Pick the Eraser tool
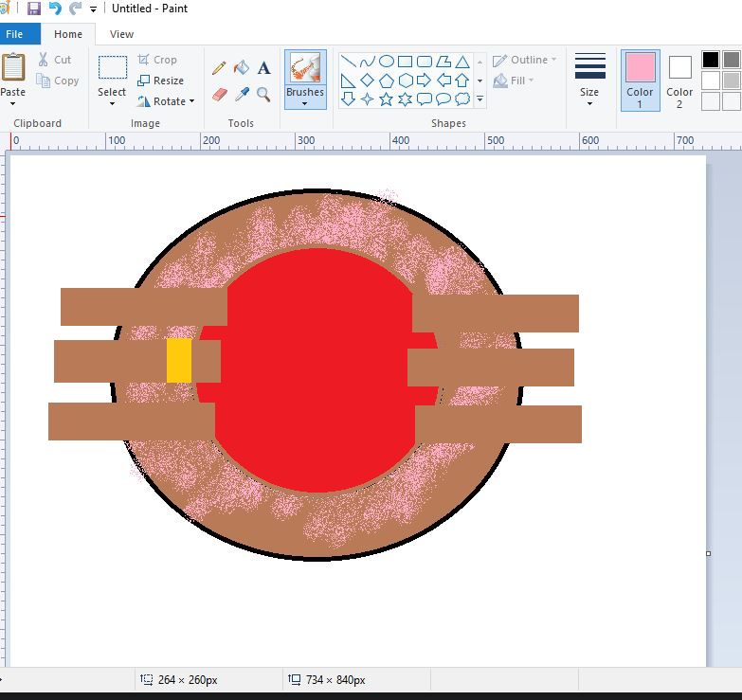The height and width of the screenshot is (700, 742). coord(219,95)
